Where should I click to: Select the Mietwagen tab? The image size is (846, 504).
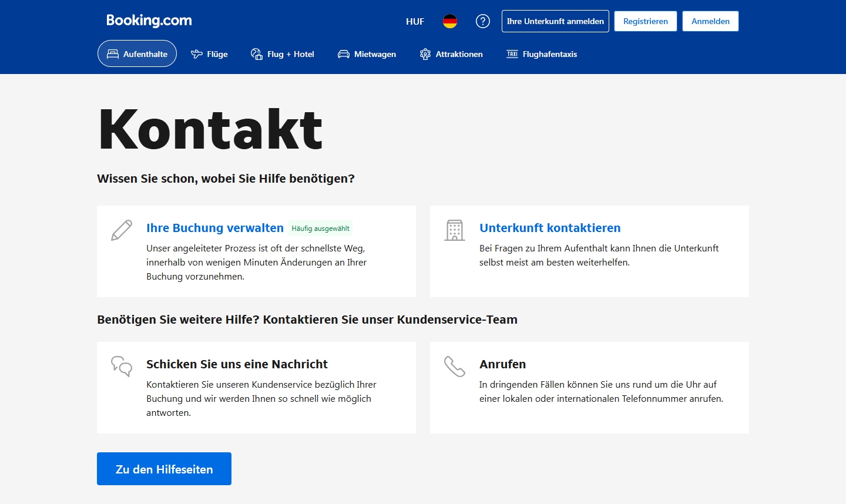pos(367,53)
